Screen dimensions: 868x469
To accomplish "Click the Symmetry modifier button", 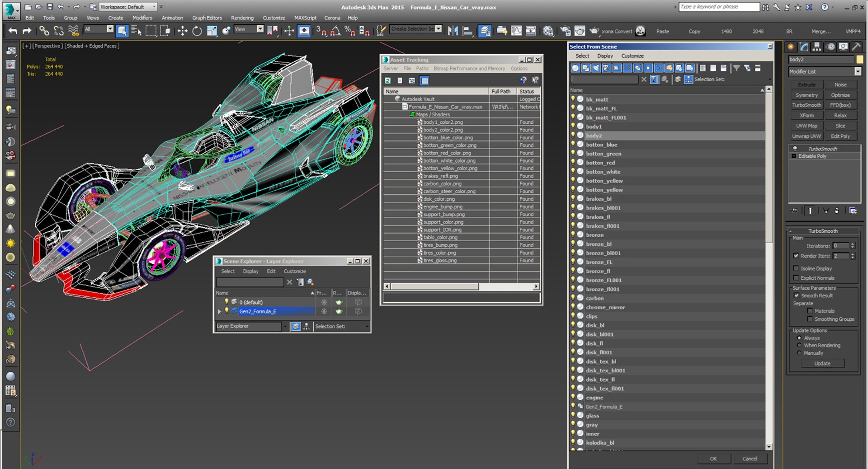I will pos(807,95).
